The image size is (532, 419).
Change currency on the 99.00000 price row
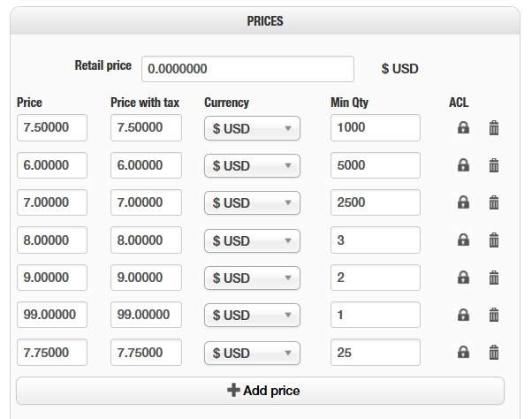pos(252,315)
